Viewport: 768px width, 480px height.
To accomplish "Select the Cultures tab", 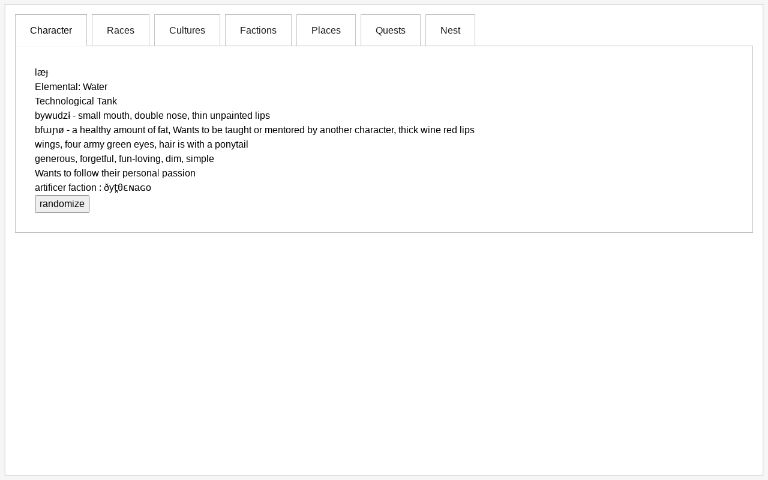I will [187, 30].
